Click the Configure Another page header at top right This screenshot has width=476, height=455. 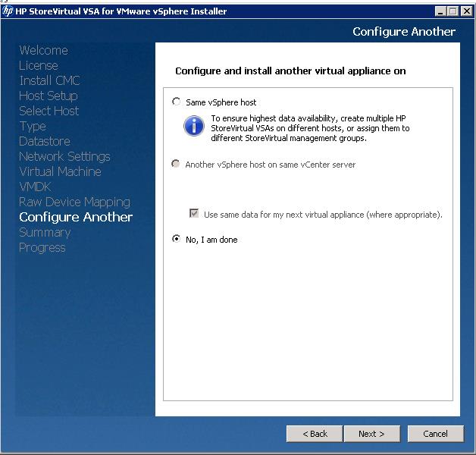coord(404,32)
